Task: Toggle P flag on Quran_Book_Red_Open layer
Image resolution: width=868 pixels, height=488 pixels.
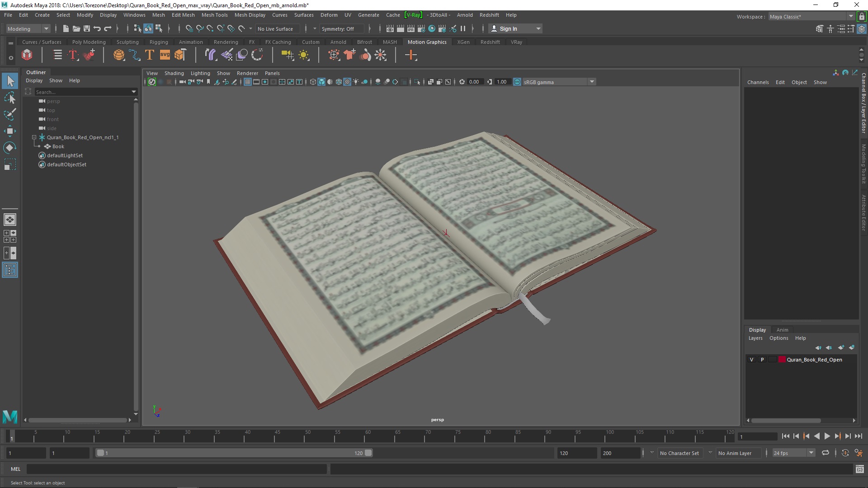Action: click(x=762, y=359)
